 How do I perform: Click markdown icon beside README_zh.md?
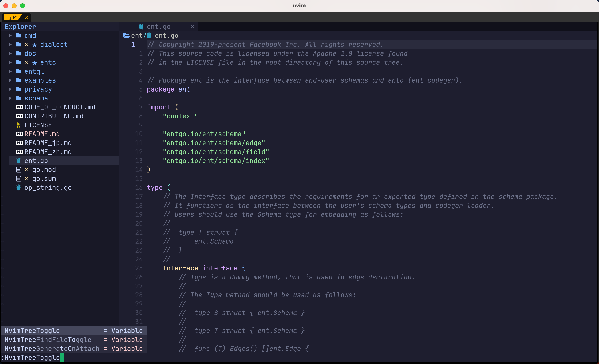pyautogui.click(x=20, y=152)
